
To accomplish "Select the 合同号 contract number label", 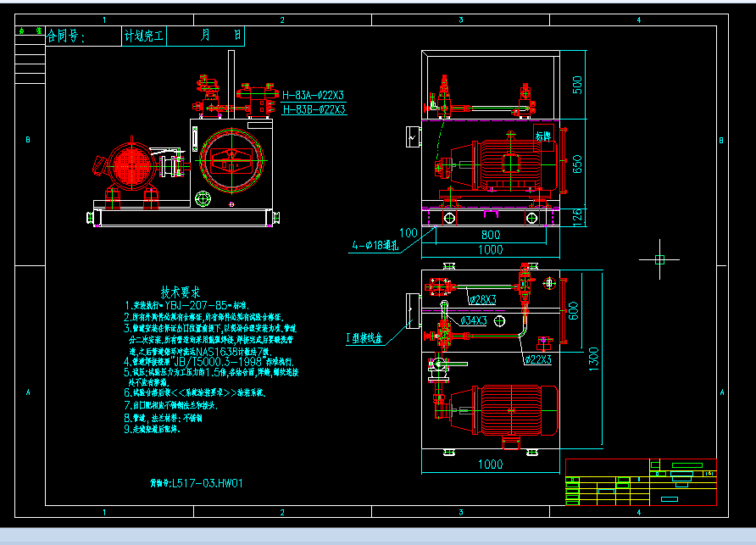I will pyautogui.click(x=65, y=36).
